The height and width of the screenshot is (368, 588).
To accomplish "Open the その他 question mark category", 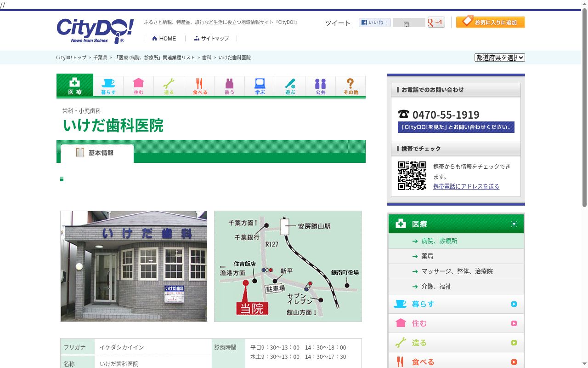I will 351,86.
